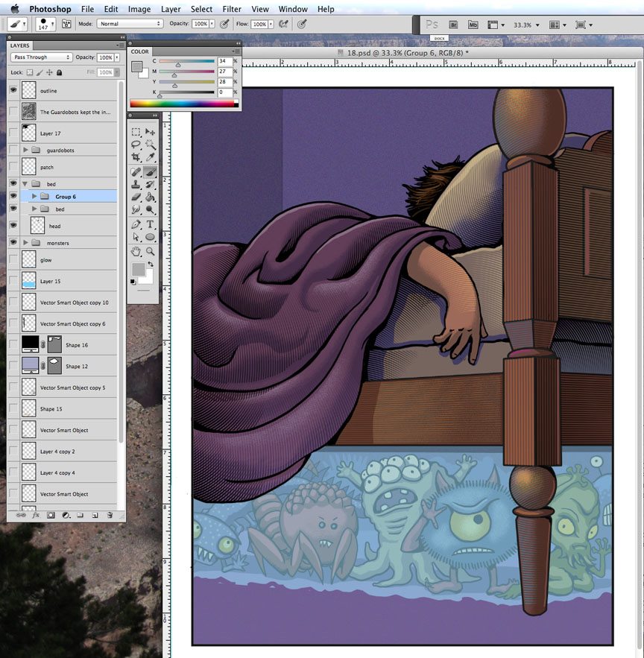The image size is (644, 658).
Task: Hide the bed group at top level
Action: point(13,183)
